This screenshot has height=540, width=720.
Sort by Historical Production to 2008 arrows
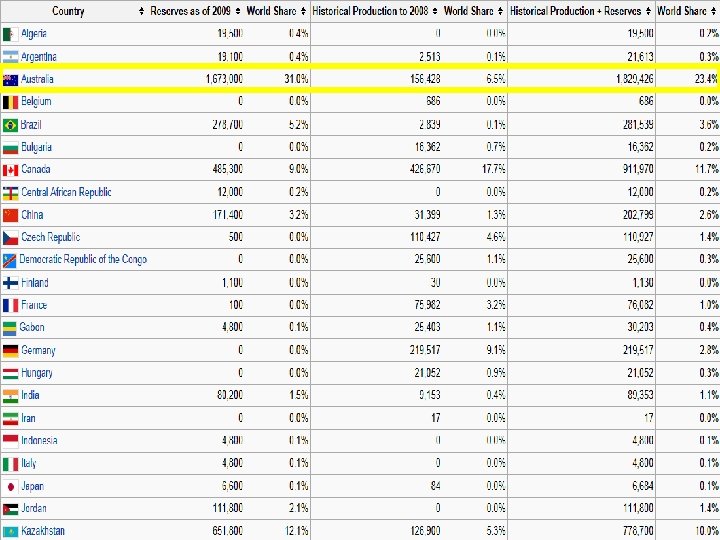pos(435,11)
